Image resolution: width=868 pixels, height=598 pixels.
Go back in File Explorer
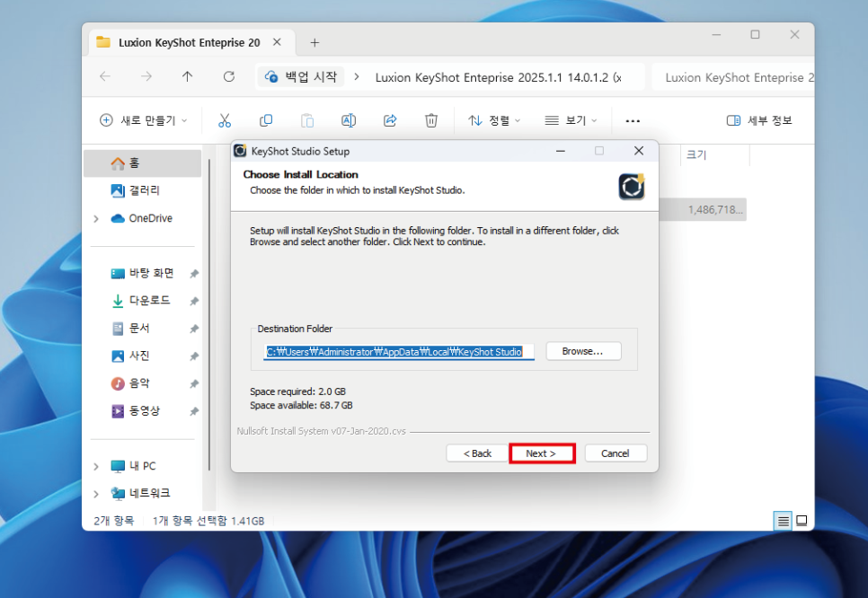coord(105,76)
